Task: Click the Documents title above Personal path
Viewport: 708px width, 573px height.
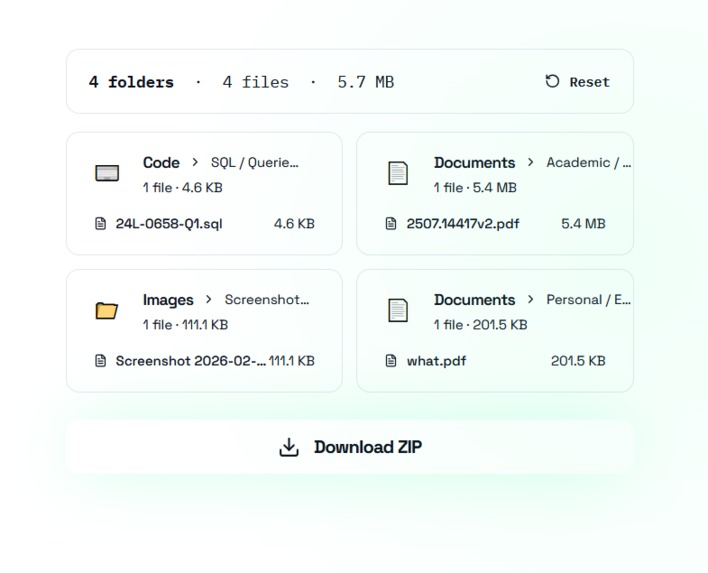Action: (475, 300)
